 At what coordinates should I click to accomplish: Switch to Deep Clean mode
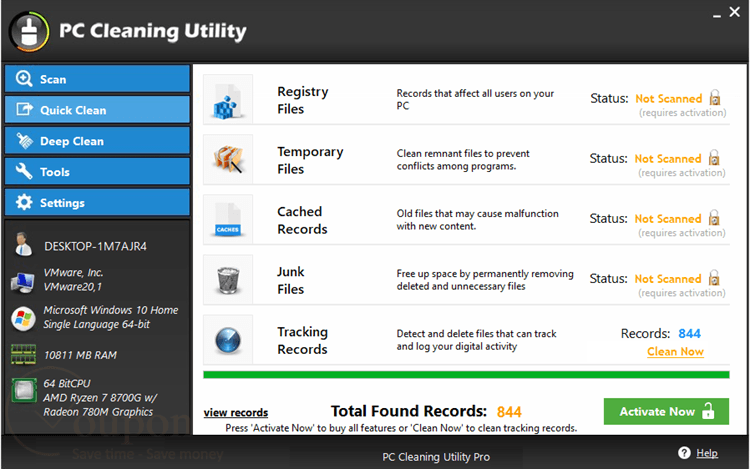pos(98,141)
